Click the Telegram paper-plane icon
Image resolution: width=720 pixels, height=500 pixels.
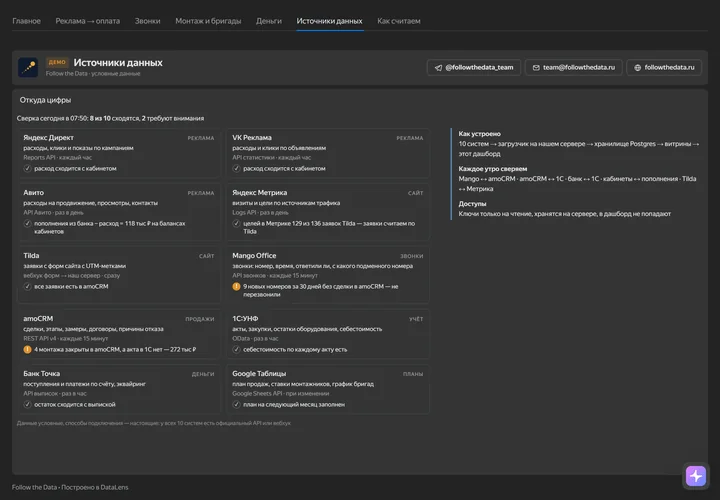pos(438,67)
